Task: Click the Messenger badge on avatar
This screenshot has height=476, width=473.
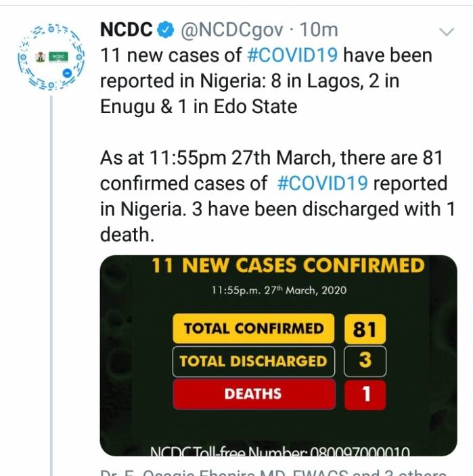Action: (x=67, y=73)
